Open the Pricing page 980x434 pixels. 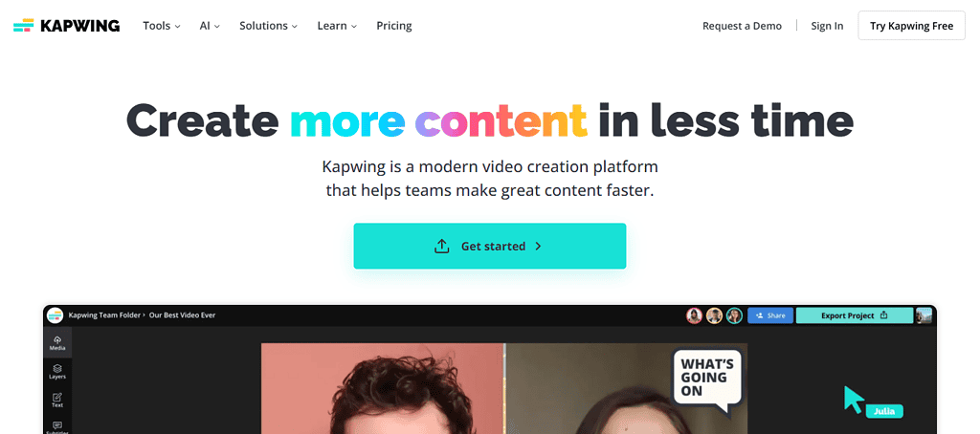click(393, 26)
